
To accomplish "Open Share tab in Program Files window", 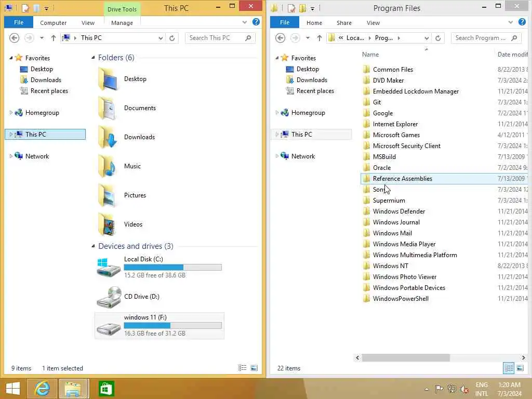I will pos(344,23).
